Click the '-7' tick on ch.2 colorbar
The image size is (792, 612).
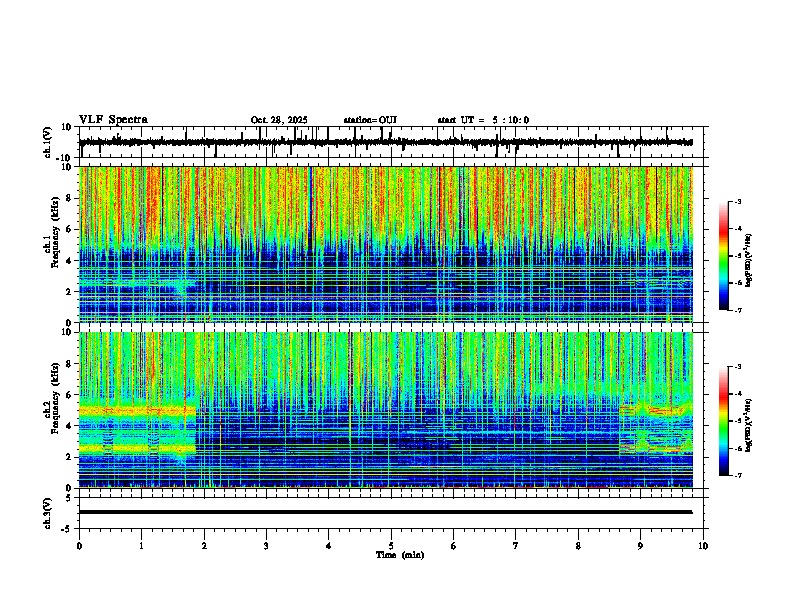[737, 475]
